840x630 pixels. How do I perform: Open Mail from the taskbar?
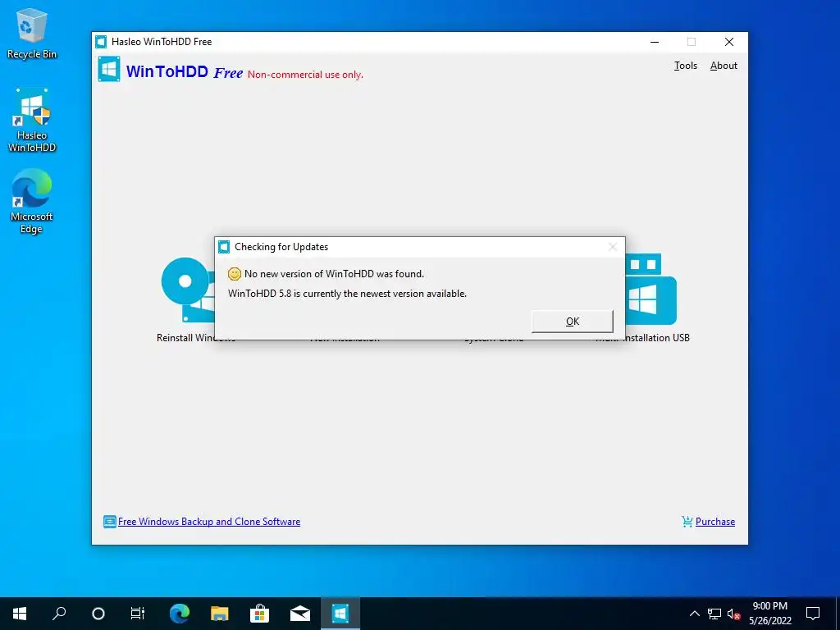pyautogui.click(x=300, y=614)
